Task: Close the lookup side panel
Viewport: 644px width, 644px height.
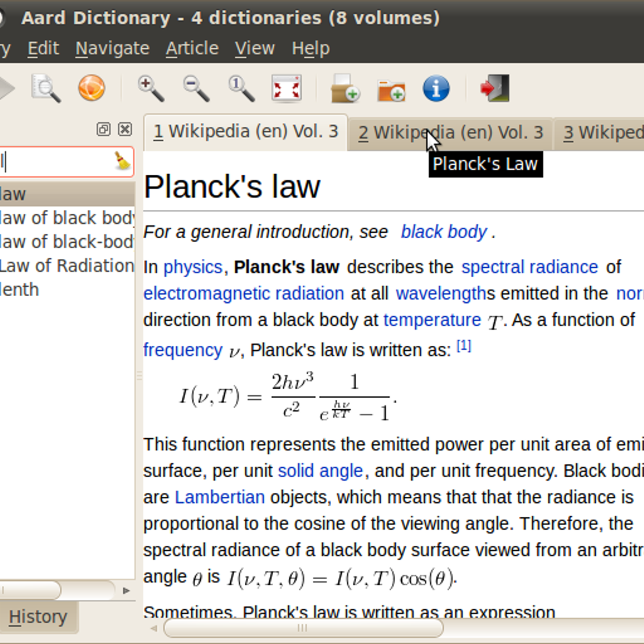Action: point(125,129)
